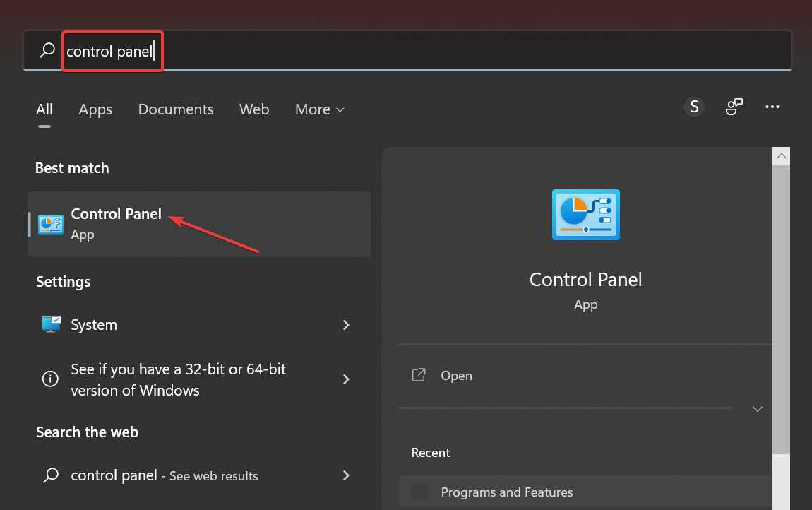Click the preview pane vertical scrollbar thumb
Image resolution: width=812 pixels, height=510 pixels.
point(782,309)
